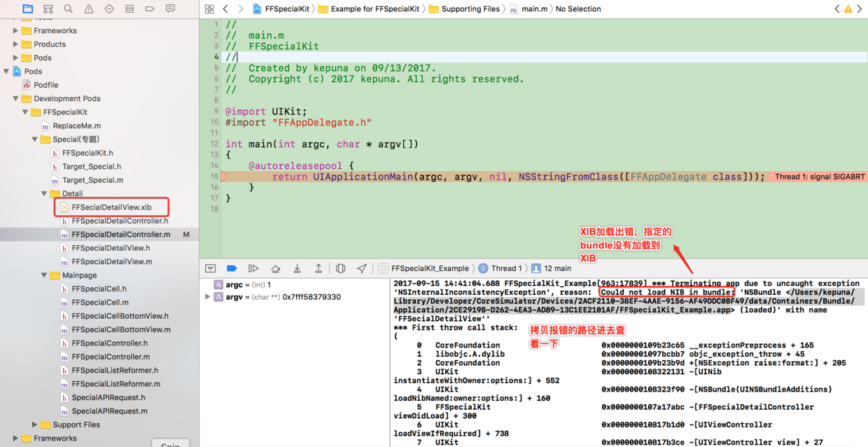This screenshot has width=868, height=447.
Task: Click the warning issue icon at jump bar right
Action: 848,9
